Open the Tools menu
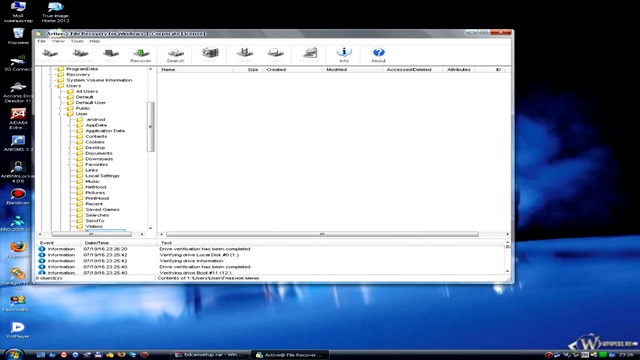Image resolution: width=640 pixels, height=360 pixels. 77,41
